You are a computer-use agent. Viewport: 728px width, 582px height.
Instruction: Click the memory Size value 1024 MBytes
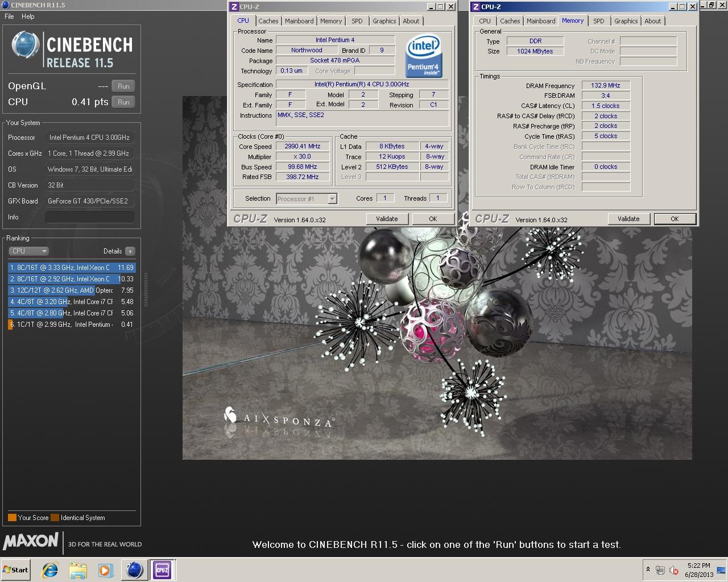(x=535, y=51)
